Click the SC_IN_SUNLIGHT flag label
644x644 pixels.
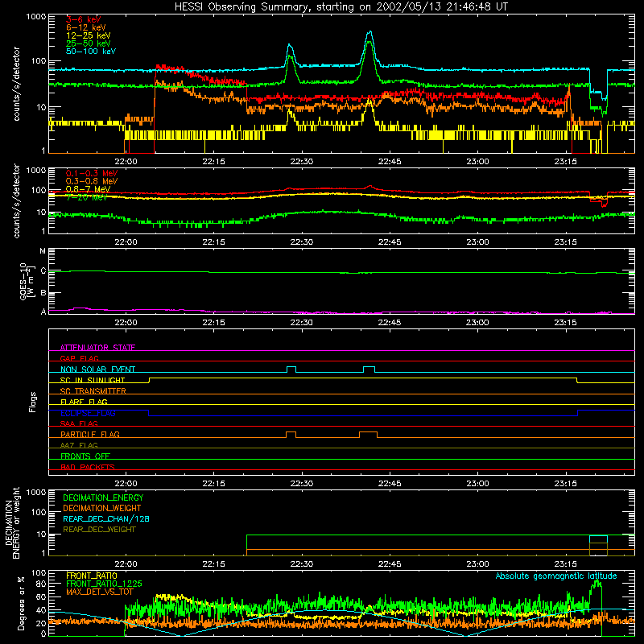93,380
